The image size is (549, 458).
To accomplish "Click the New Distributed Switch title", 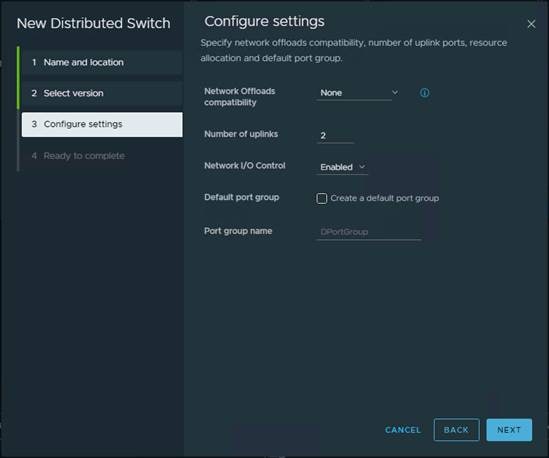I will pos(93,23).
